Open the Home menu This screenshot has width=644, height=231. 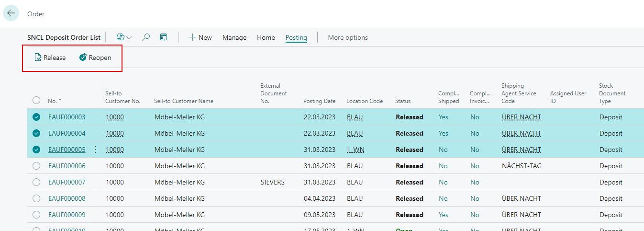click(x=266, y=37)
